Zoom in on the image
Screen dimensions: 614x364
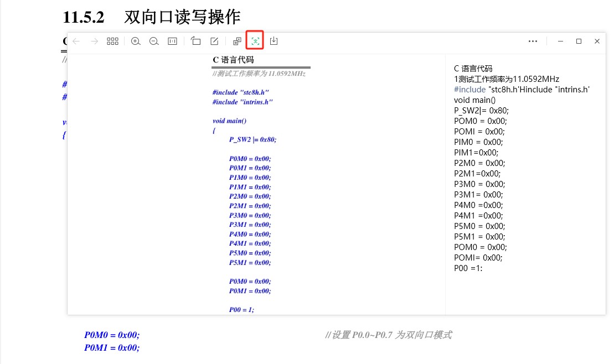click(136, 41)
